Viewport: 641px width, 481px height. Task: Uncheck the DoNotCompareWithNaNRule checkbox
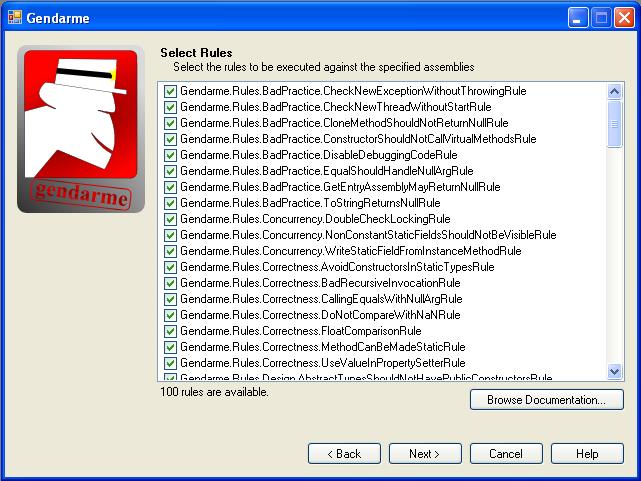coord(170,315)
